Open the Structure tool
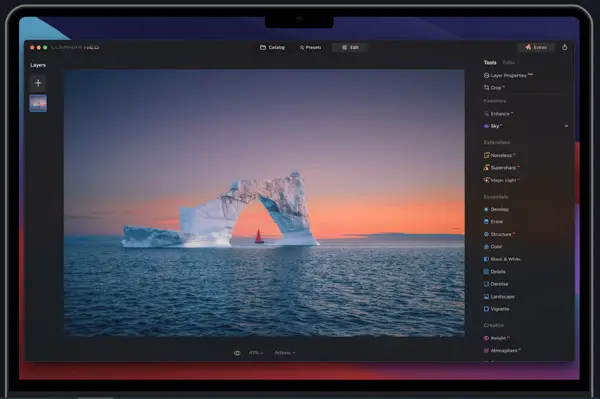 [x=499, y=234]
